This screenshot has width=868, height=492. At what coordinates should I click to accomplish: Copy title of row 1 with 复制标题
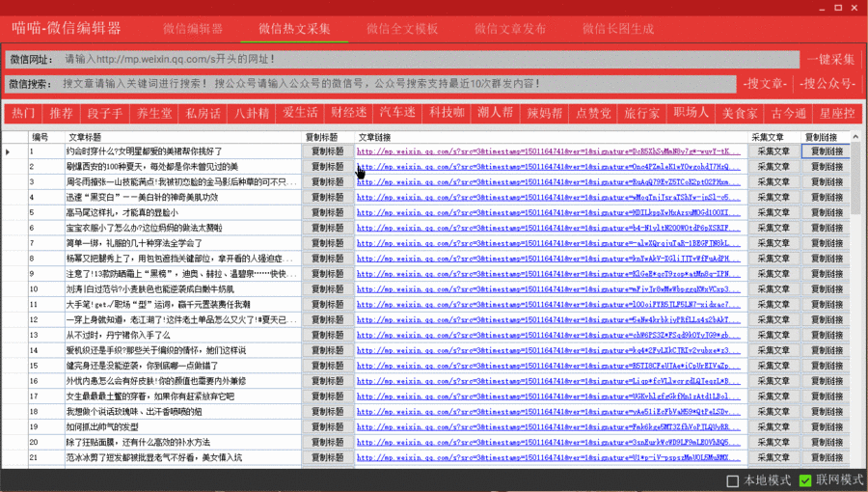point(328,151)
